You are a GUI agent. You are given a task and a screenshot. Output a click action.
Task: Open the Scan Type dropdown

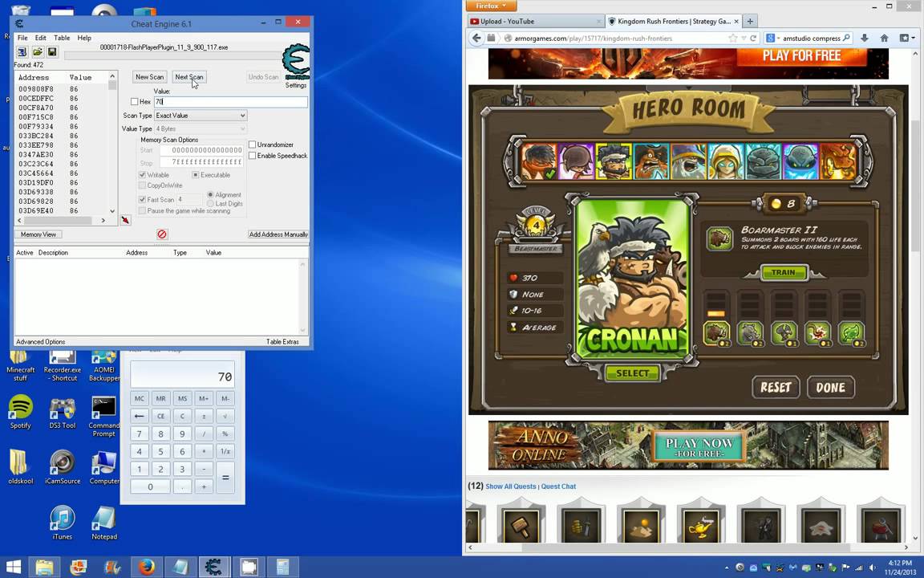pyautogui.click(x=201, y=116)
